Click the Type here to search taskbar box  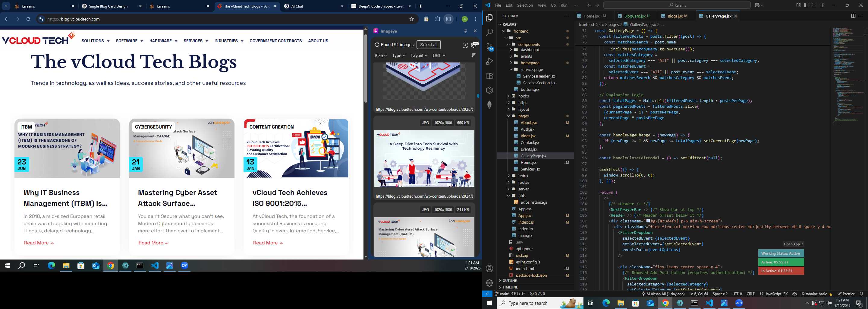click(540, 303)
